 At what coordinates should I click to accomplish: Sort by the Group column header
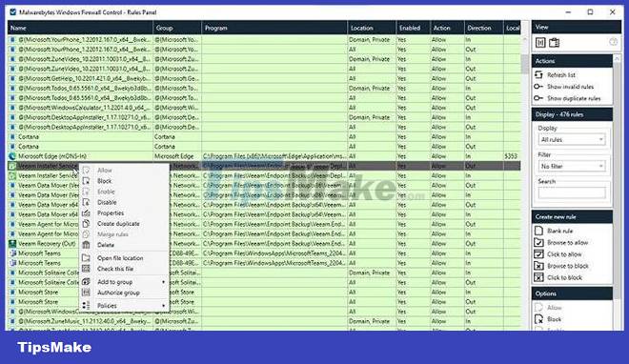[x=177, y=28]
